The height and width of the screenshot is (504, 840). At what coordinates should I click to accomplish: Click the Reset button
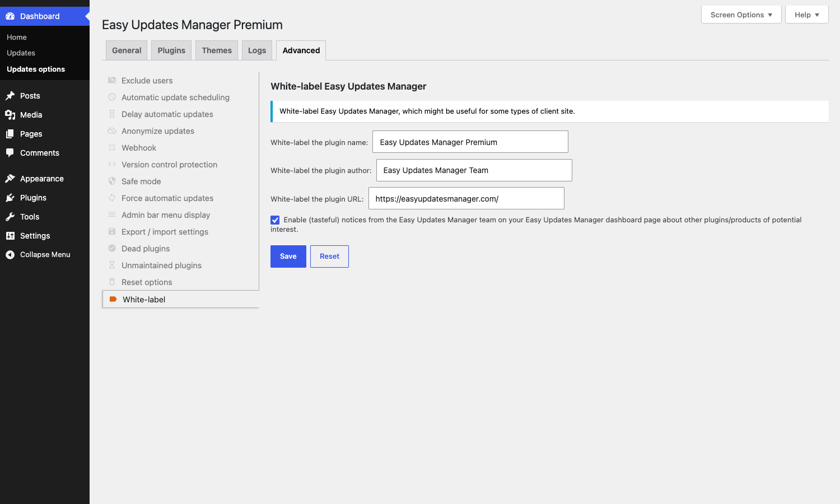click(x=330, y=256)
